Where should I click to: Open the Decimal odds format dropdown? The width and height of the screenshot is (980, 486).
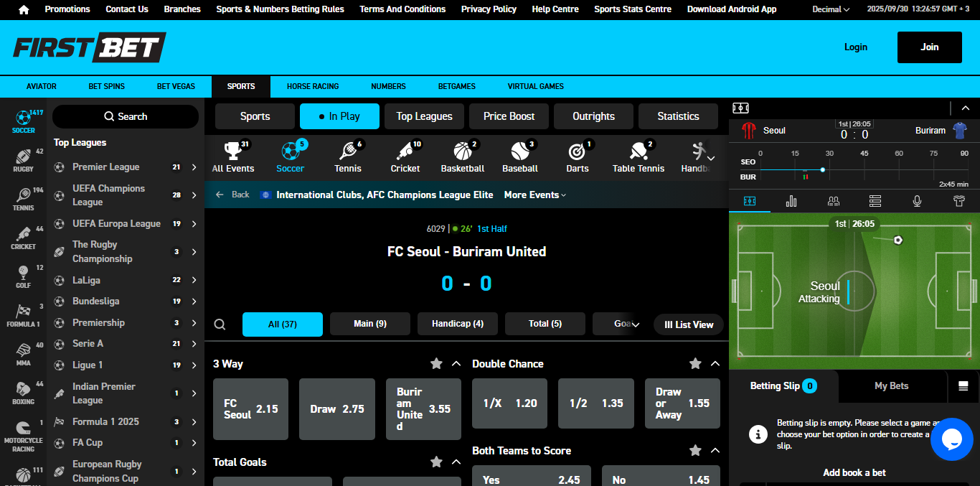point(830,9)
